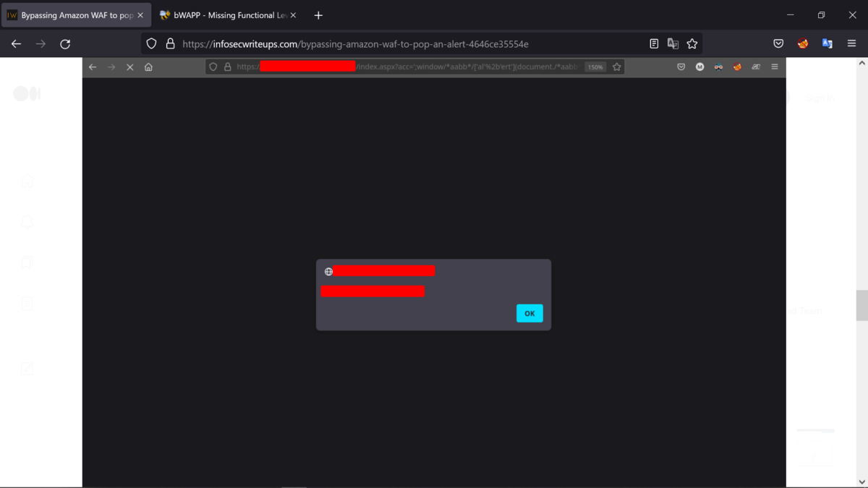
Task: Open hamburger menu in embedded browser
Action: click(x=775, y=67)
